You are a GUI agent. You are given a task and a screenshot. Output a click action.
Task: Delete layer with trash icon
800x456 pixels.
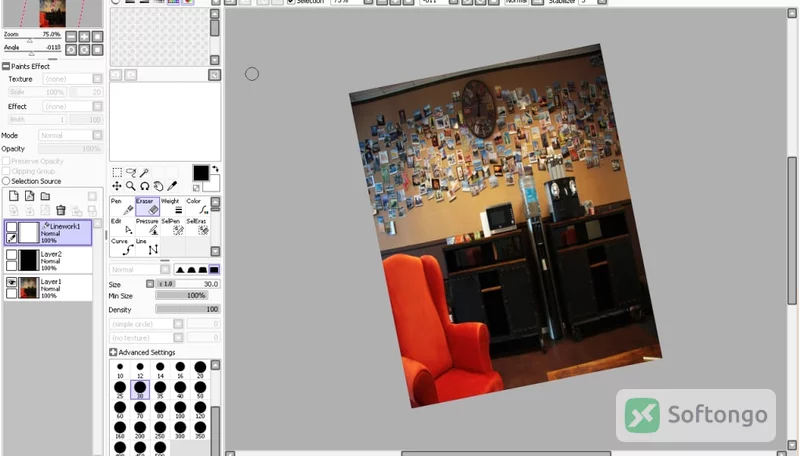61,210
